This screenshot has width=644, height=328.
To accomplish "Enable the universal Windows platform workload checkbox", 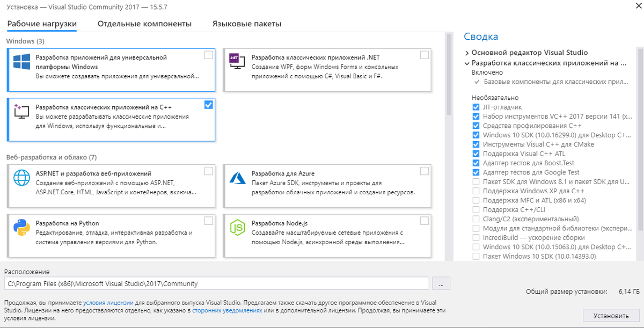I will [208, 55].
